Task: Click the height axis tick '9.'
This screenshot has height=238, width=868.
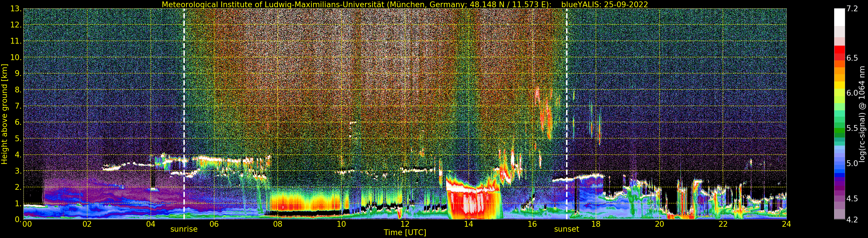Action: tap(18, 73)
